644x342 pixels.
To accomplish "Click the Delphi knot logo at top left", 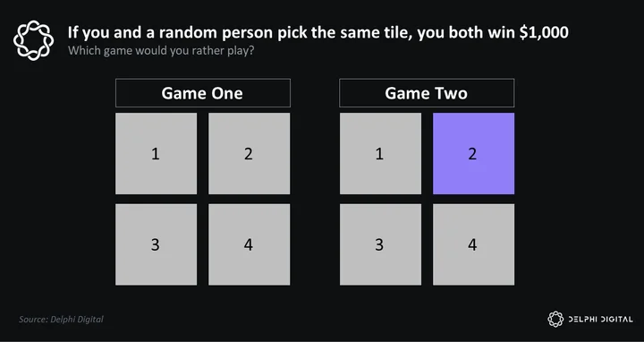I will pyautogui.click(x=33, y=40).
